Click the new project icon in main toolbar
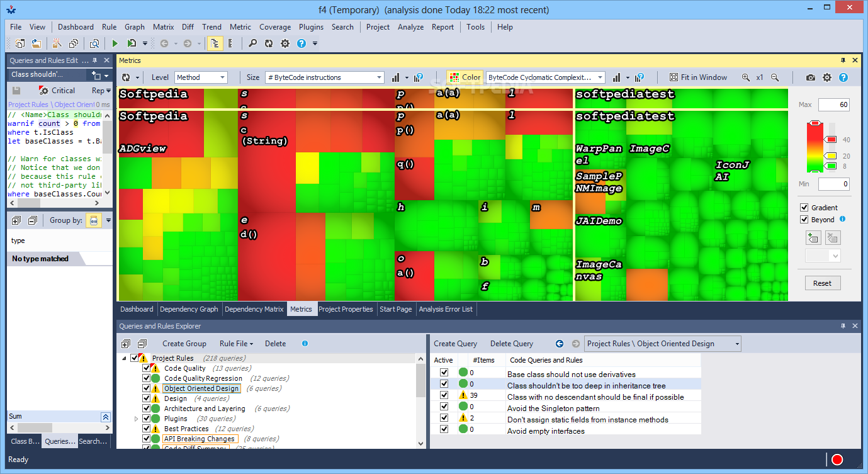The image size is (868, 474). [x=20, y=43]
